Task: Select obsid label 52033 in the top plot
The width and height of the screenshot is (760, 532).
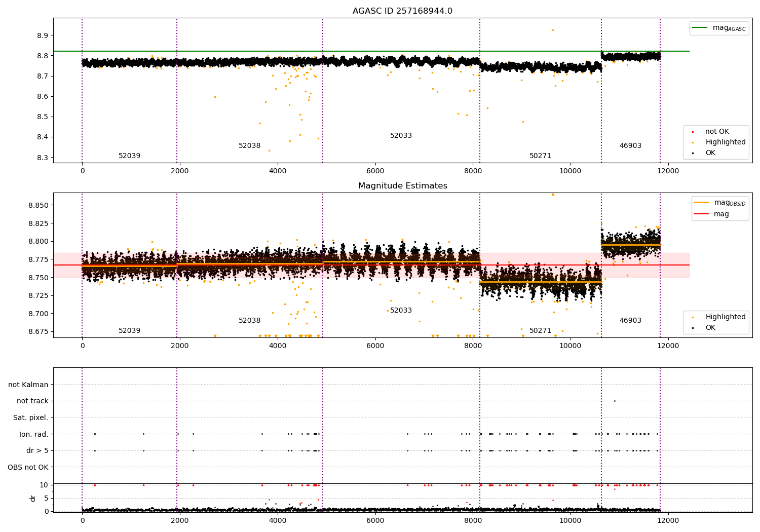Action: pos(401,136)
